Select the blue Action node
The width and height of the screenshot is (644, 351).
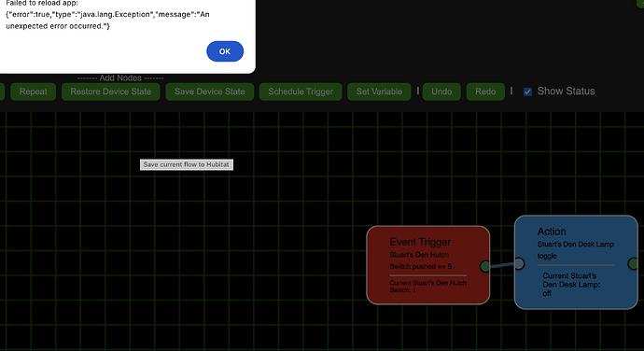tap(576, 262)
